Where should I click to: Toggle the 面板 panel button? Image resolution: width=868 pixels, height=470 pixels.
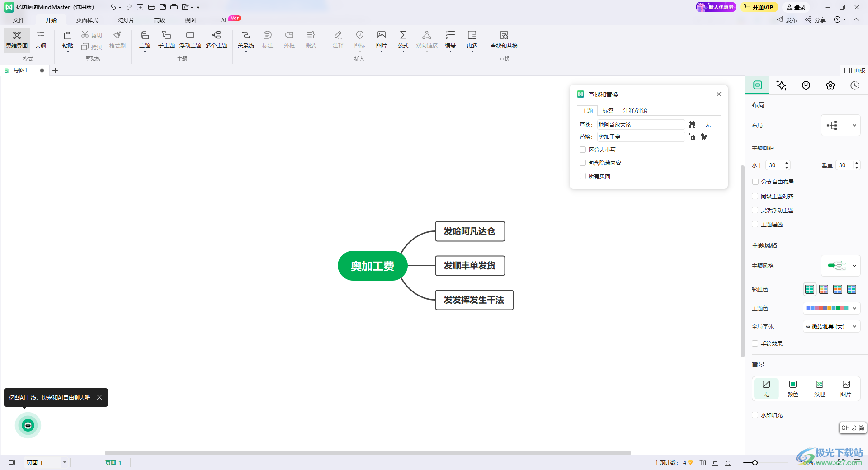tap(855, 70)
